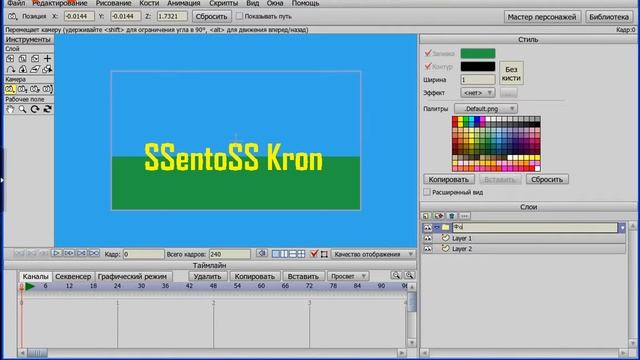
Task: Start playback with the play button
Action: click(x=56, y=253)
